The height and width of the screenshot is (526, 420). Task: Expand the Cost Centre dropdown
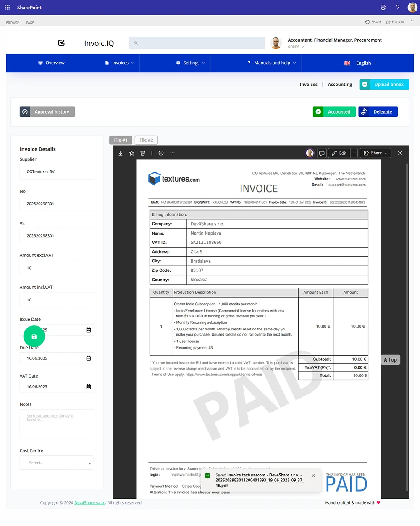click(57, 463)
